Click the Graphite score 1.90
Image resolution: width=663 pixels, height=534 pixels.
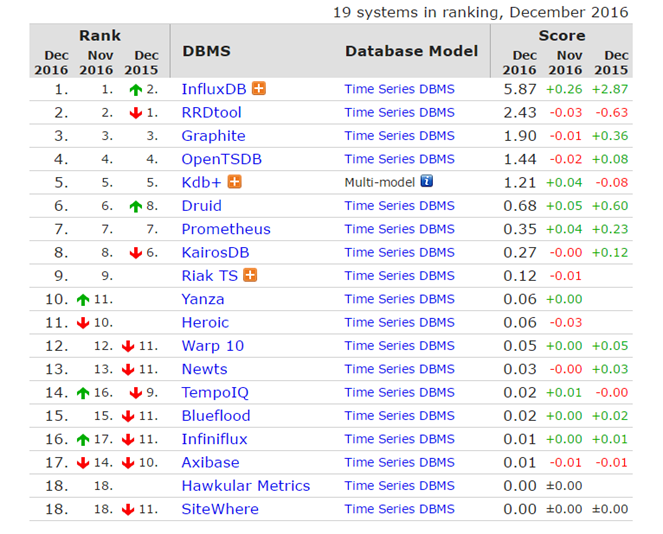coord(520,136)
